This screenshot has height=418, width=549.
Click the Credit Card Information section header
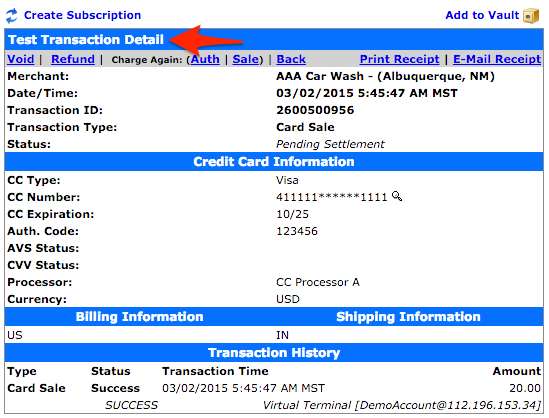click(274, 162)
